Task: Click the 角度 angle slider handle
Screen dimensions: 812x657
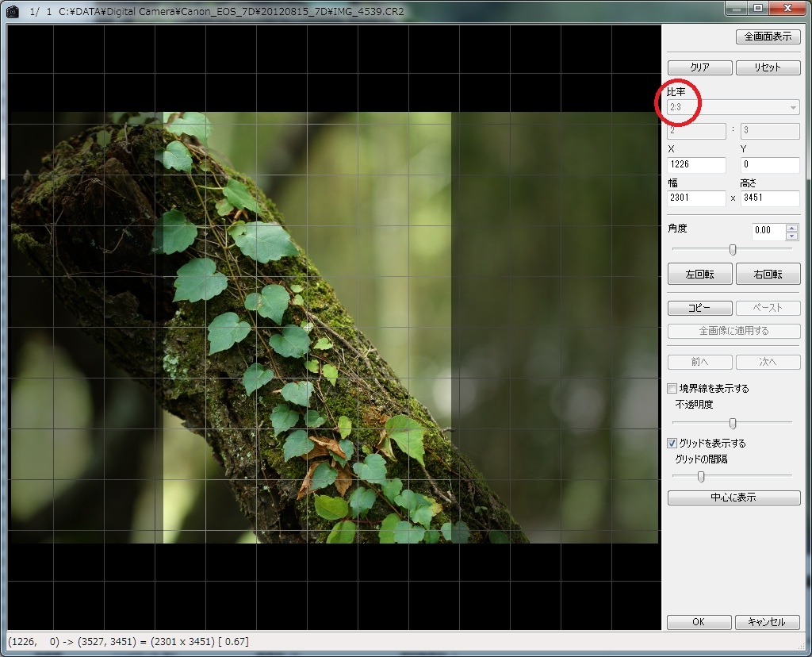Action: 733,249
